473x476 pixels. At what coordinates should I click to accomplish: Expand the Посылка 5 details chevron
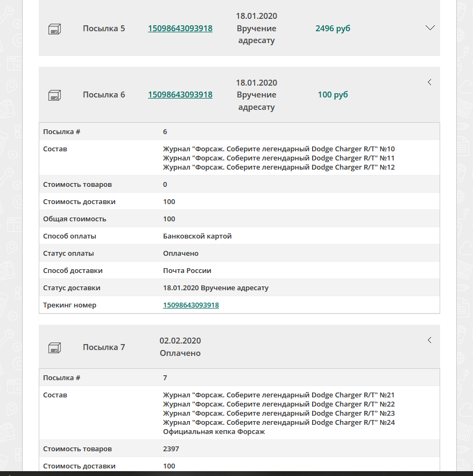tap(430, 28)
